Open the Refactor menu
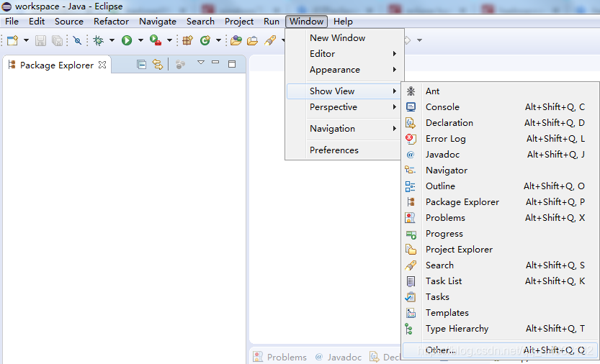Screen dimensions: 600x364 click(x=112, y=22)
